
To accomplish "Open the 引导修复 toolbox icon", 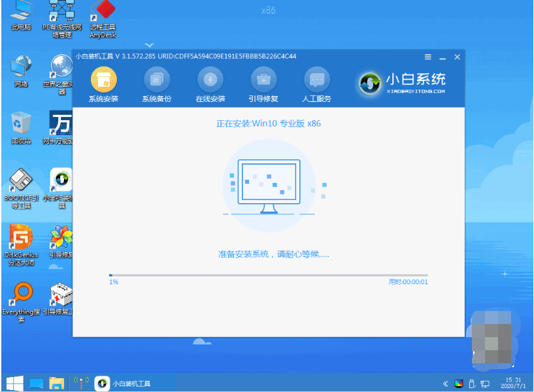I will click(263, 80).
